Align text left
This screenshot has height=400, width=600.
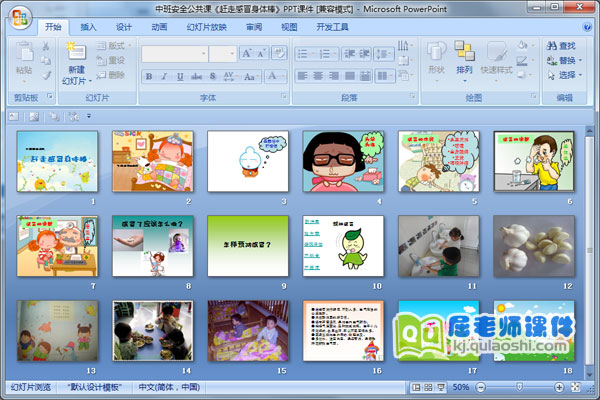click(302, 76)
